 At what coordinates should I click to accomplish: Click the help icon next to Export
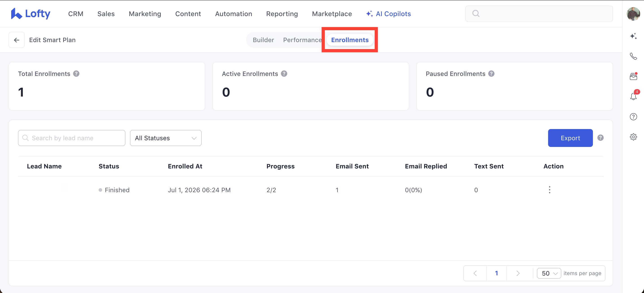(601, 138)
